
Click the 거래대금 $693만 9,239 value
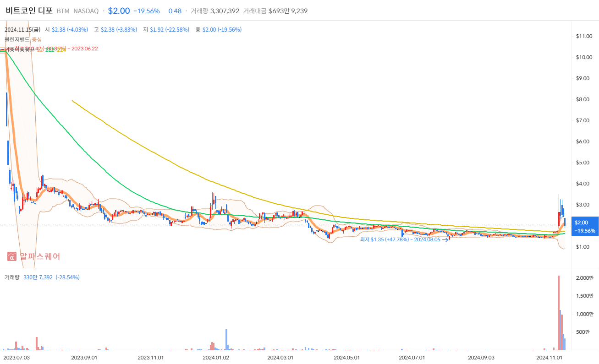(275, 11)
